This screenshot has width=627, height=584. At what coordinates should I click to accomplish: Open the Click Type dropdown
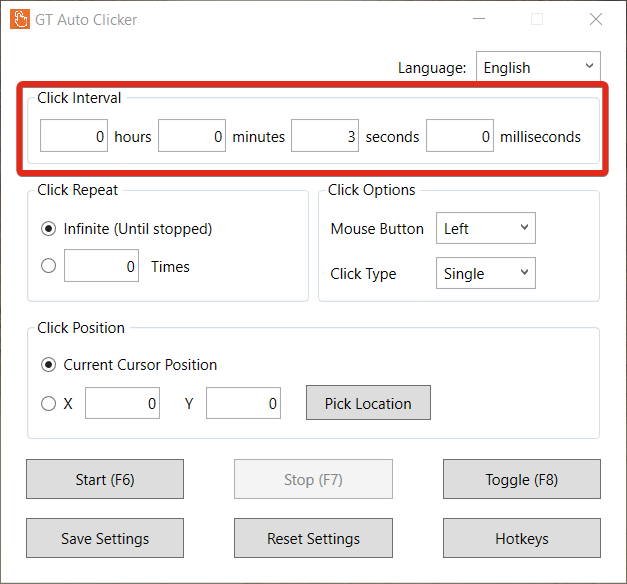[485, 273]
